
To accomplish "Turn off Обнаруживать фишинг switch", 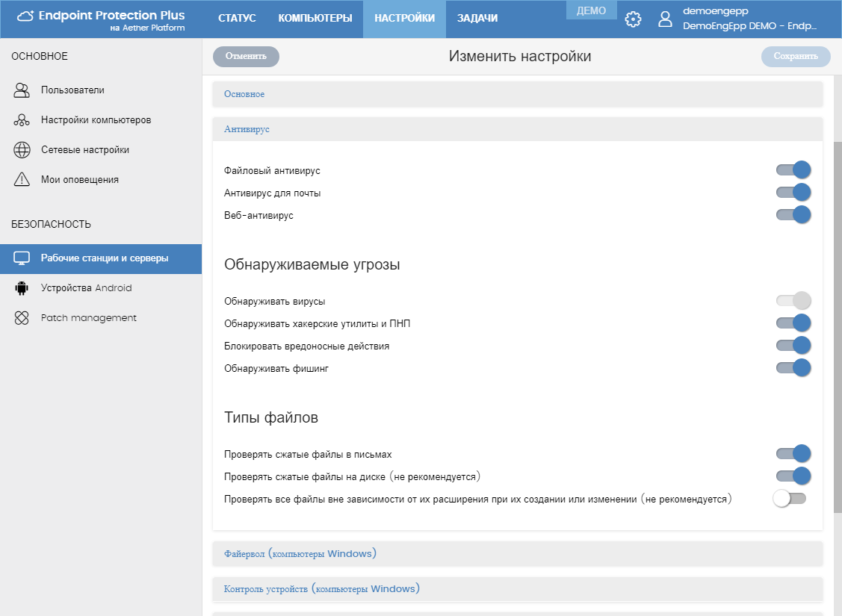I will coord(793,368).
